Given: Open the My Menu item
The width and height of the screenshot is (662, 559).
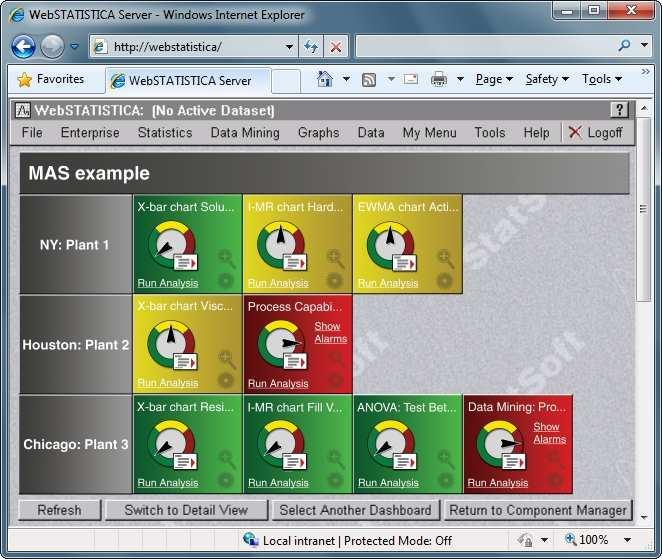Looking at the screenshot, I should click(x=429, y=133).
